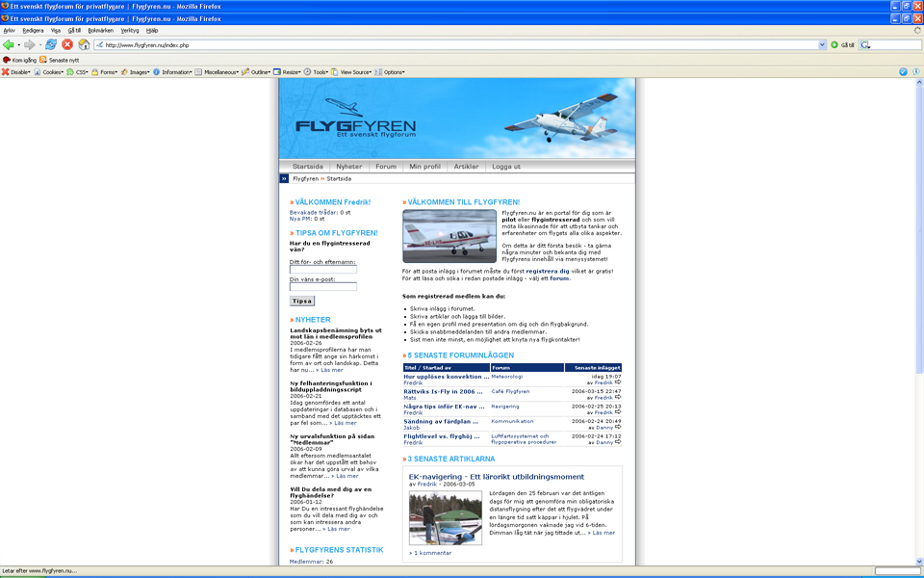Click the red-white airplane photo thumbnail
924x578 pixels.
pyautogui.click(x=449, y=236)
